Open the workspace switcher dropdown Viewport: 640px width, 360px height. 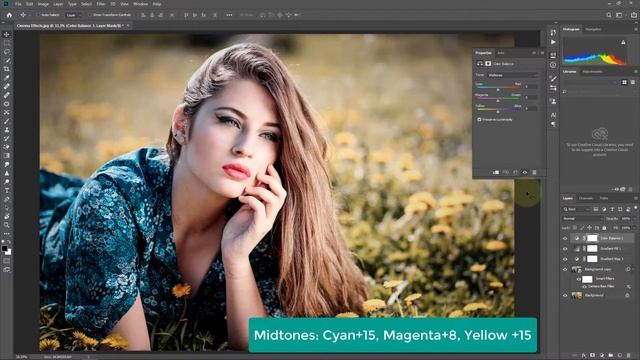coord(620,15)
